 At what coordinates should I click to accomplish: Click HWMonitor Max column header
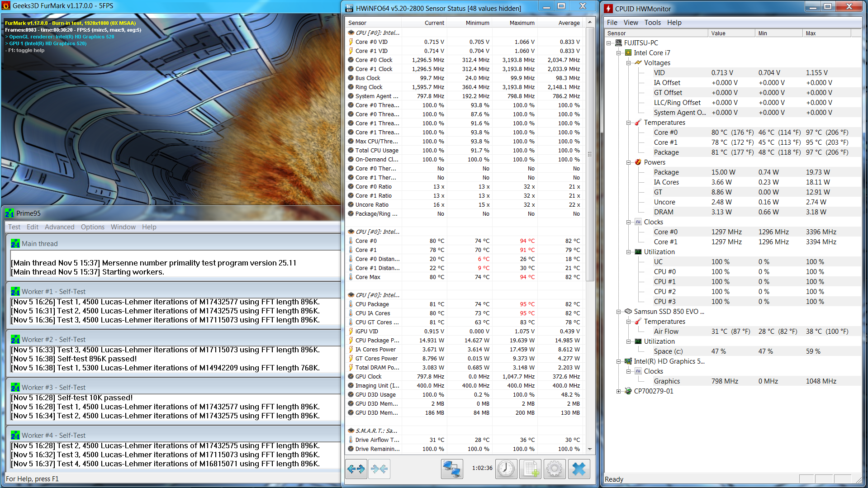click(827, 33)
